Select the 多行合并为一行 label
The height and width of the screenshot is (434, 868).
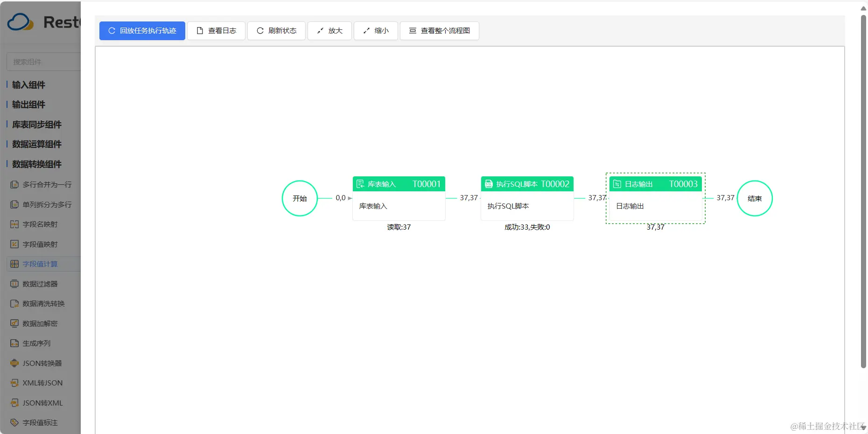pyautogui.click(x=47, y=184)
